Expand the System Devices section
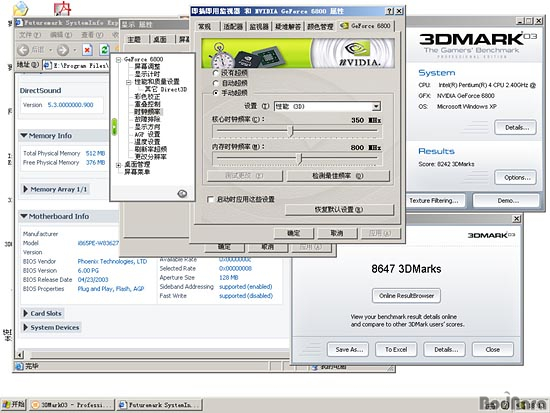The width and height of the screenshot is (550, 413). click(25, 327)
